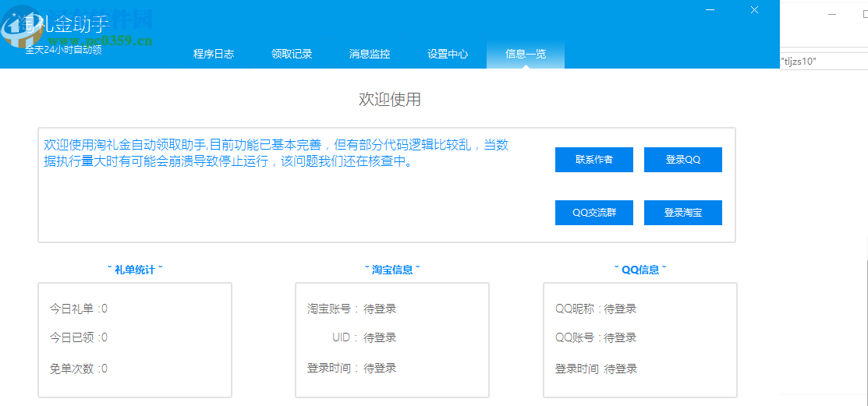Click the 淘宝信息 section heading

pyautogui.click(x=392, y=270)
